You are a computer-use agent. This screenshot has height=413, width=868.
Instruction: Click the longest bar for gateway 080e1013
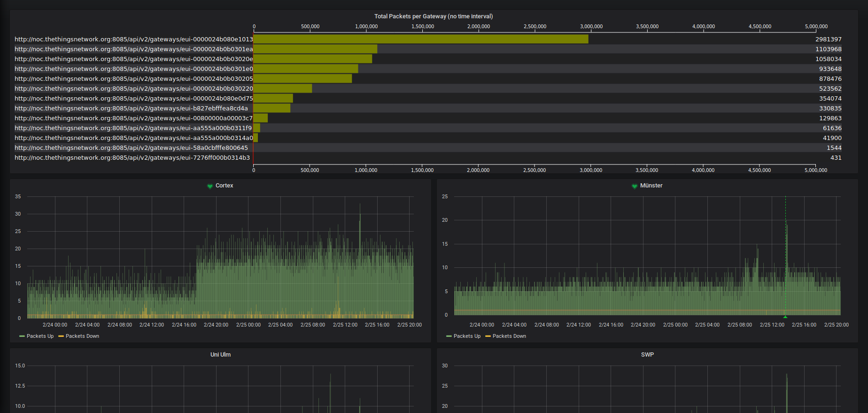click(421, 39)
